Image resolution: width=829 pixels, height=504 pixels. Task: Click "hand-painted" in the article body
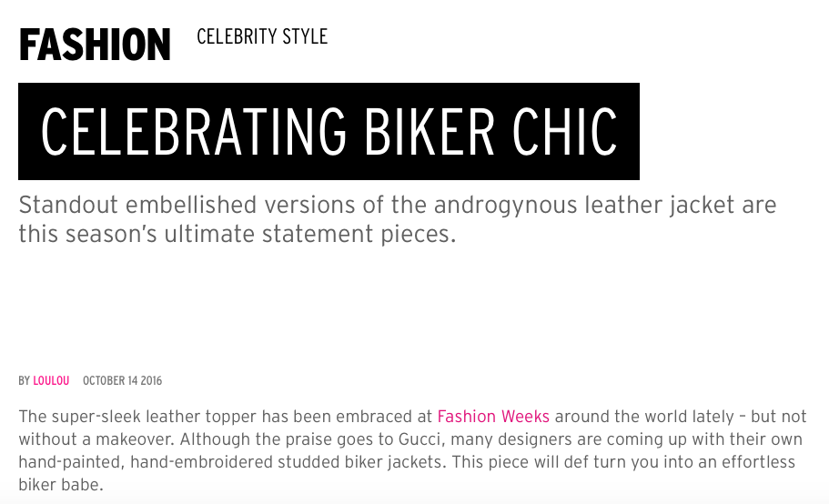[69, 462]
